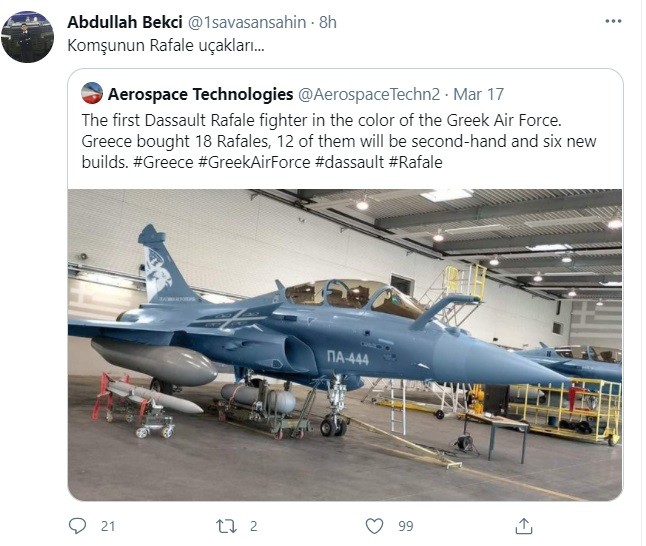
Task: Open the Abdullah Bekci display name link
Action: [x=125, y=22]
